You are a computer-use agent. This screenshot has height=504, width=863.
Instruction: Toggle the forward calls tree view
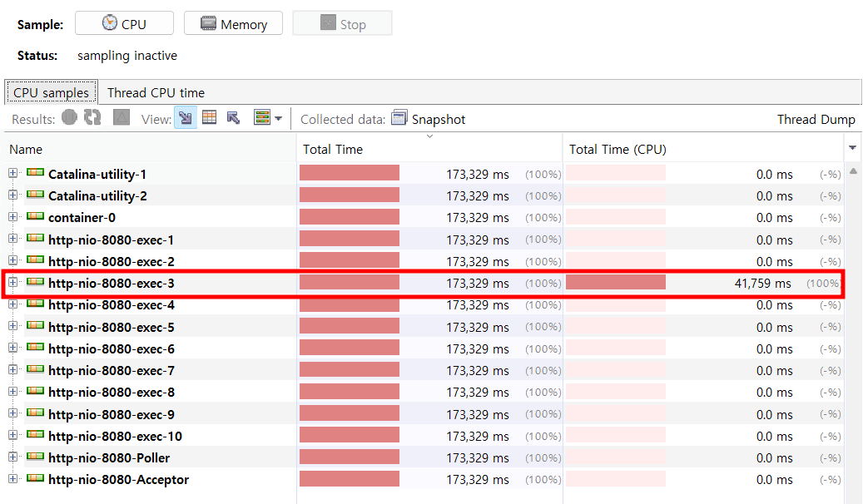tap(186, 118)
